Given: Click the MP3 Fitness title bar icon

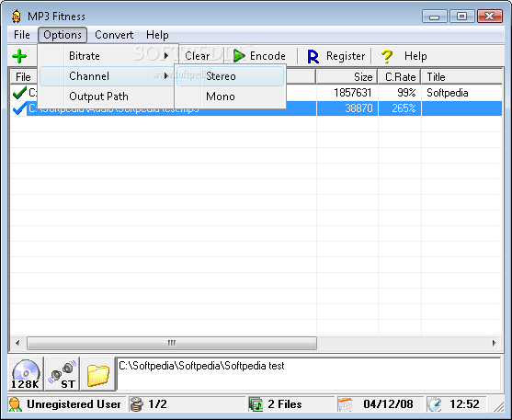Looking at the screenshot, I should [16, 17].
